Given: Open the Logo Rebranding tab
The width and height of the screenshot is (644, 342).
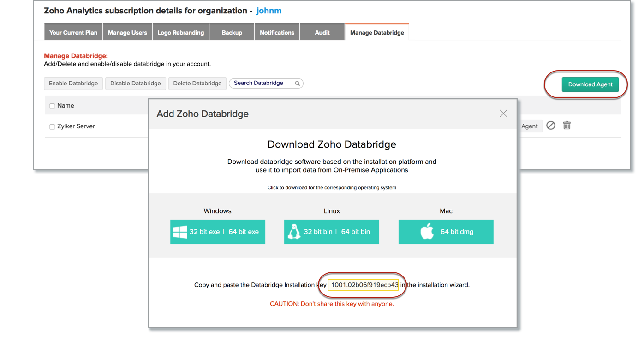Looking at the screenshot, I should coord(181,32).
